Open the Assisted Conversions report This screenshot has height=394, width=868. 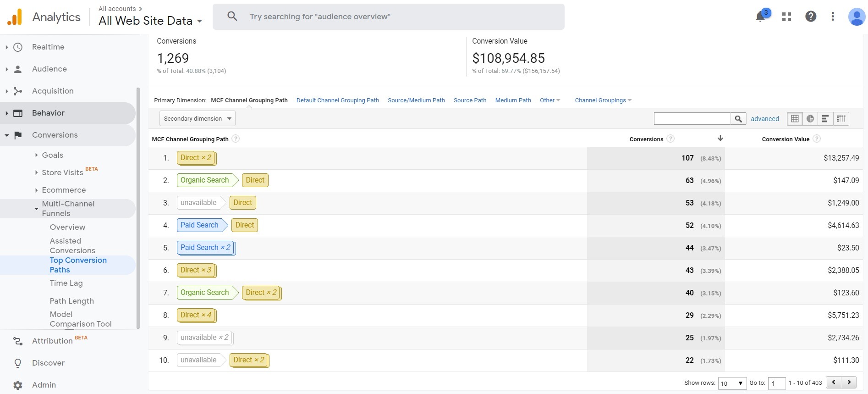point(72,246)
